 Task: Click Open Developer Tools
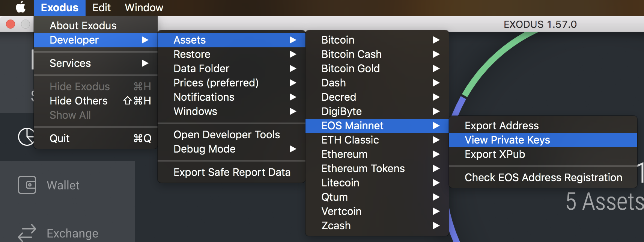[227, 135]
